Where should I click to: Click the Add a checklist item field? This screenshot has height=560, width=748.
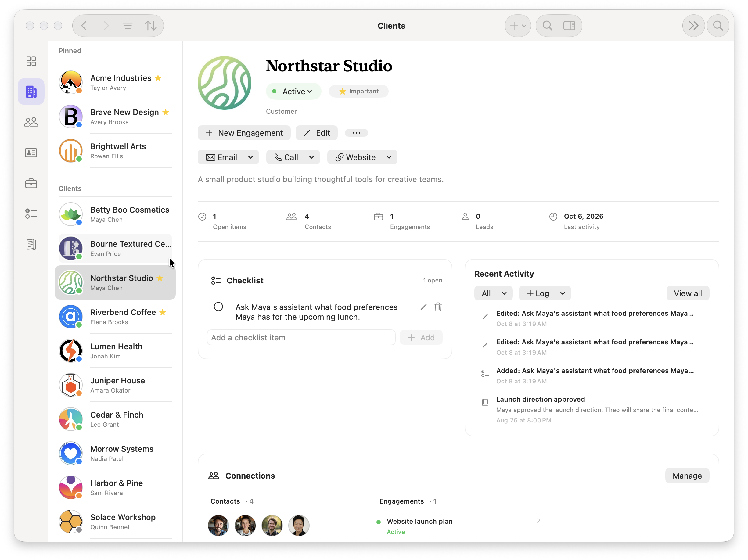301,337
